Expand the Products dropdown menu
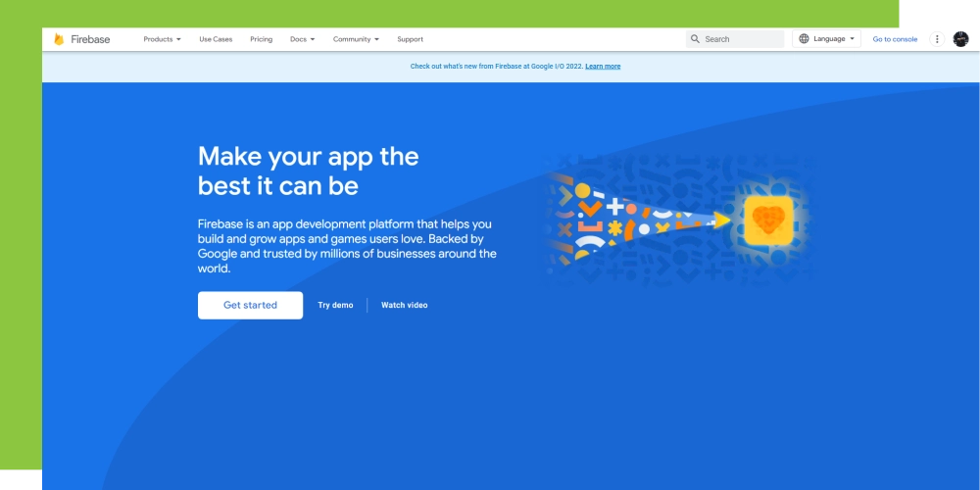This screenshot has width=980, height=490. tap(162, 39)
